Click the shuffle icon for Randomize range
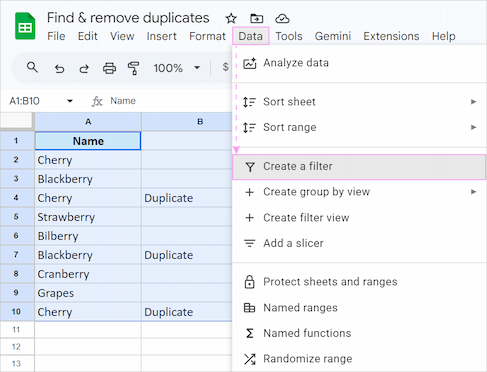This screenshot has height=372, width=487. tap(250, 359)
